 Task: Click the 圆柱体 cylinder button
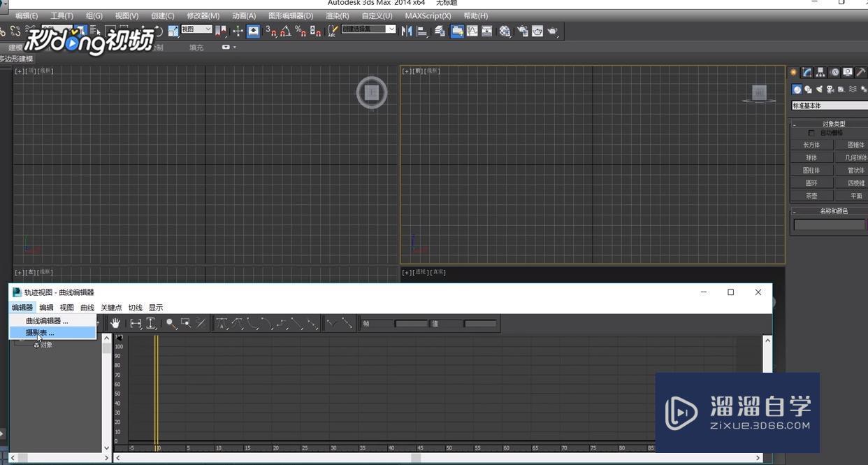point(811,170)
